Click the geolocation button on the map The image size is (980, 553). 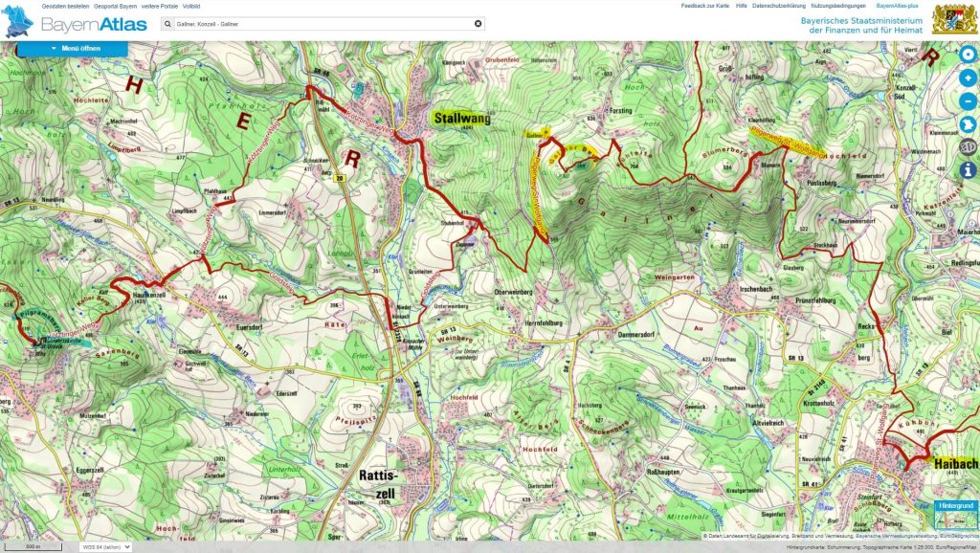[968, 55]
